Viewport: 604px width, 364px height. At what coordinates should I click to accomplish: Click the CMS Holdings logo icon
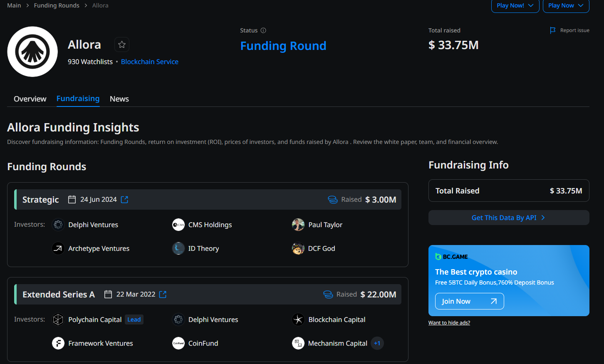pos(178,225)
